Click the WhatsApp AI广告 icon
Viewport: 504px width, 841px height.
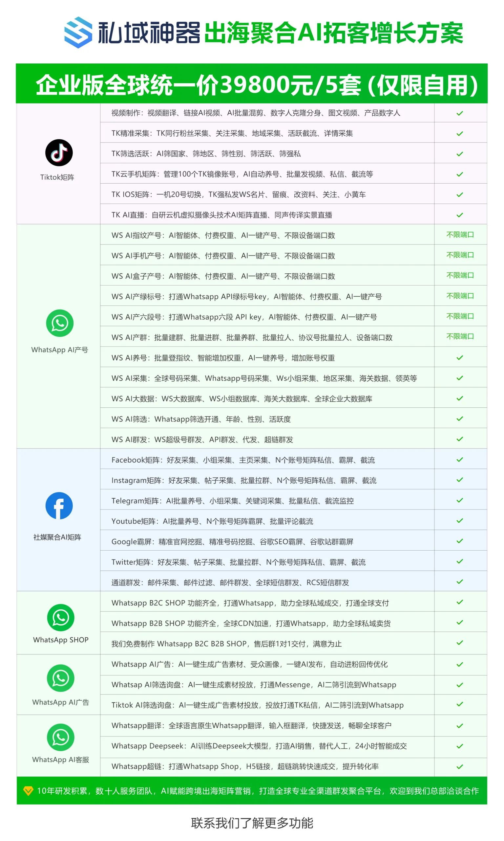61,678
